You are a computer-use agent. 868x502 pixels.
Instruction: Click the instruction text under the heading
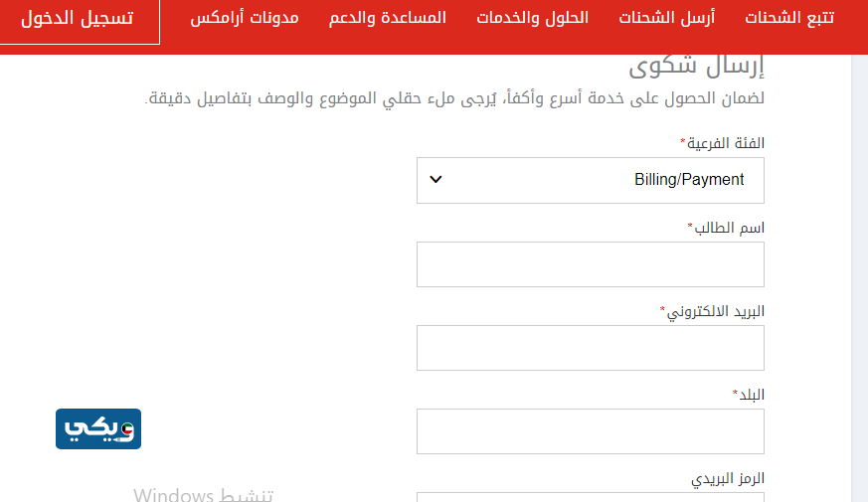pos(454,98)
